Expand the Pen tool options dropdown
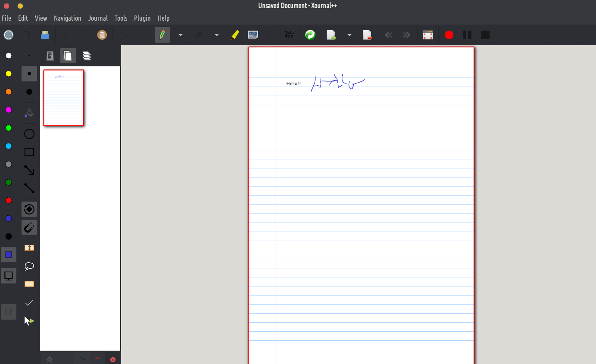The width and height of the screenshot is (596, 364). click(181, 35)
